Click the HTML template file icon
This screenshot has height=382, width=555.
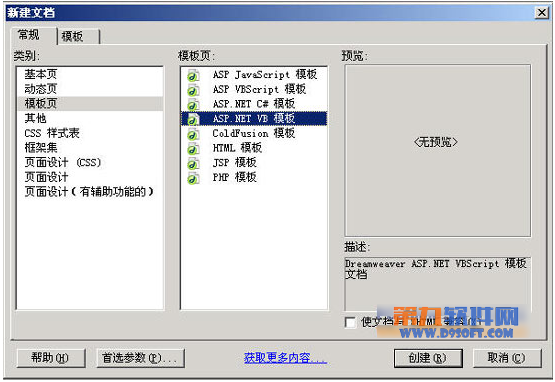click(x=193, y=149)
